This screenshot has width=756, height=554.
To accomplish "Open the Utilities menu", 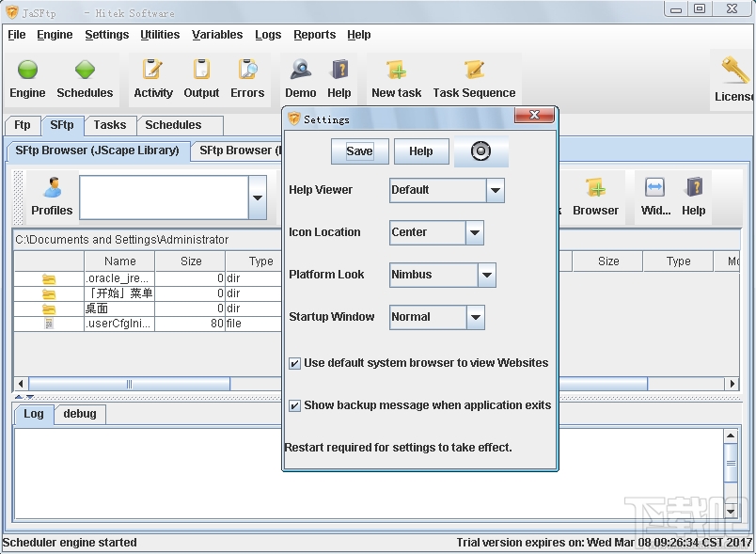I will click(x=160, y=35).
